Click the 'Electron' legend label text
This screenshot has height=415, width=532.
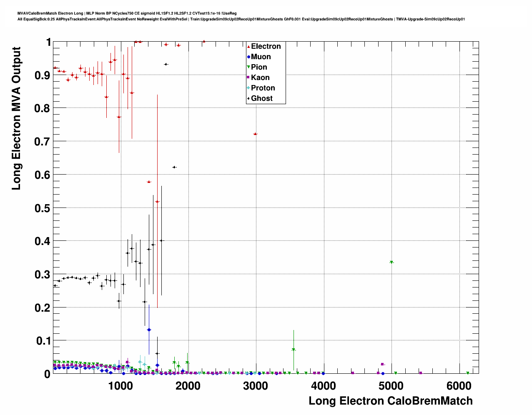(x=266, y=46)
